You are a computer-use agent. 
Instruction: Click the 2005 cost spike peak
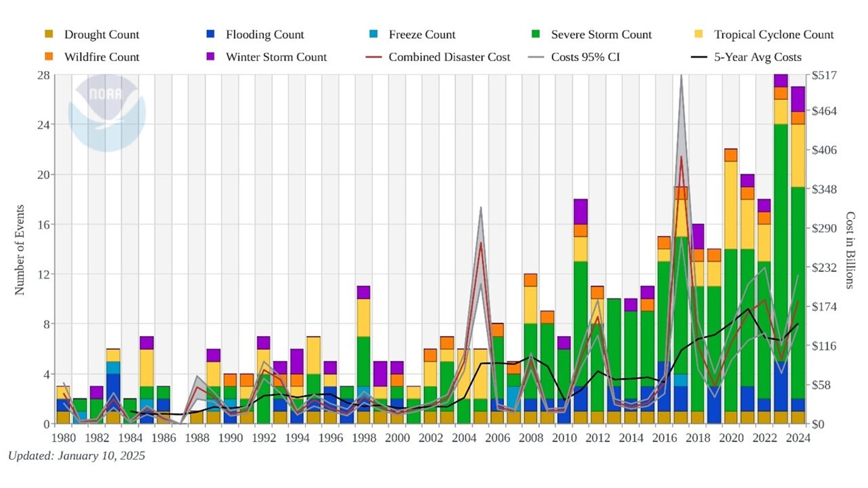481,243
